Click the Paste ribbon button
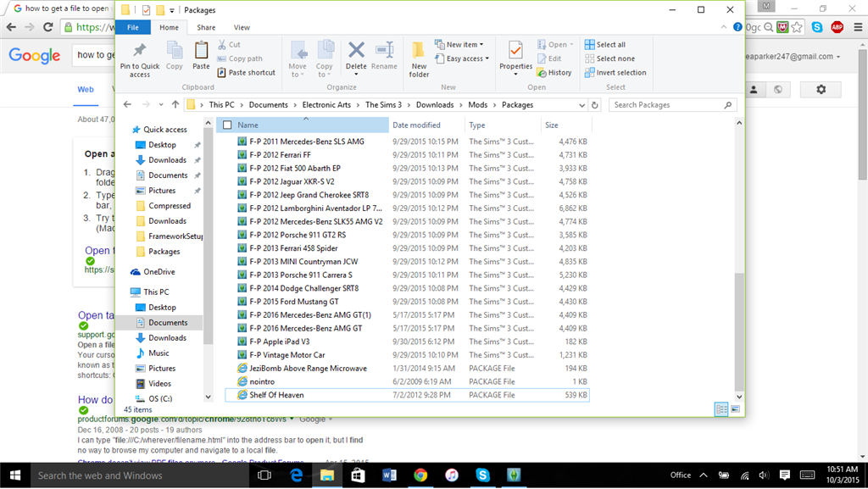The width and height of the screenshot is (868, 489). (201, 55)
